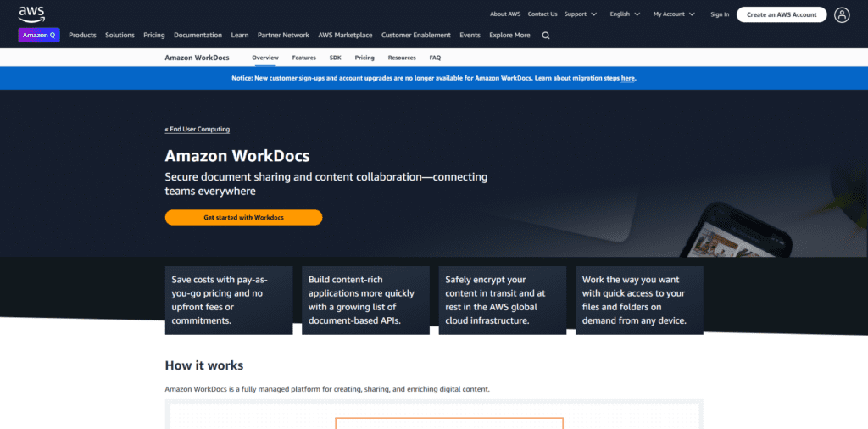Open the Products menu

click(x=82, y=35)
